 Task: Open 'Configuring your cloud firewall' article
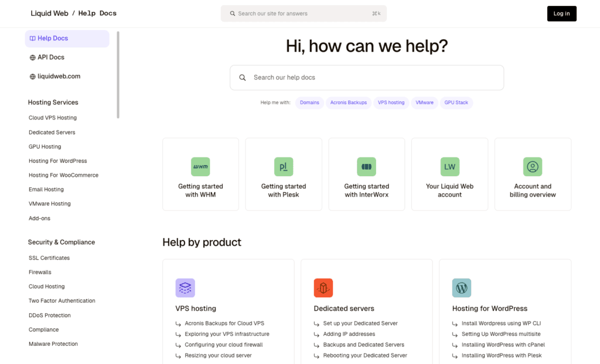[x=224, y=345]
